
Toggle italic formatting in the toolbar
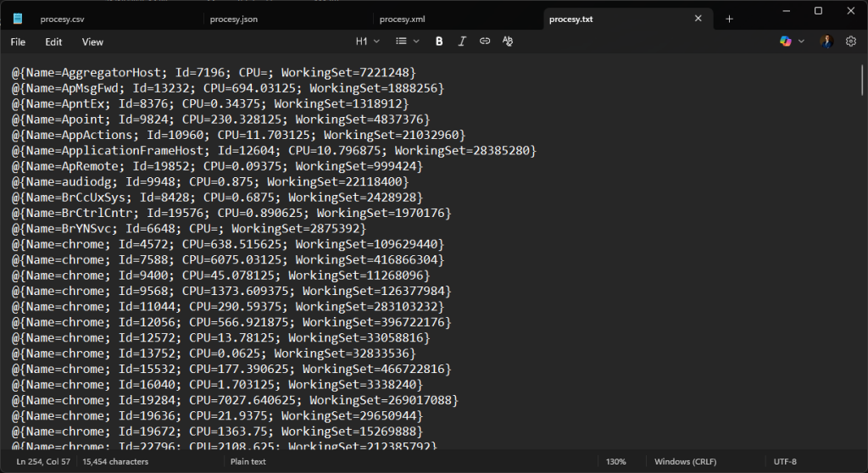click(462, 41)
